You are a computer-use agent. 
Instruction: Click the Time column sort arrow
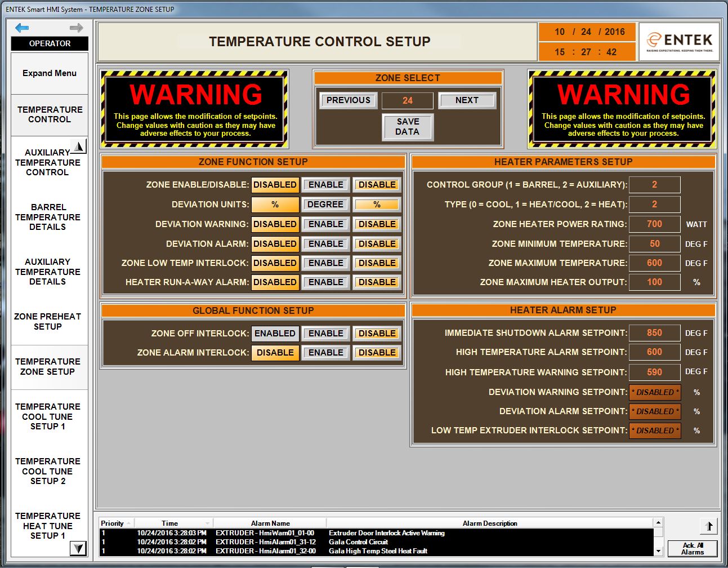(x=207, y=523)
